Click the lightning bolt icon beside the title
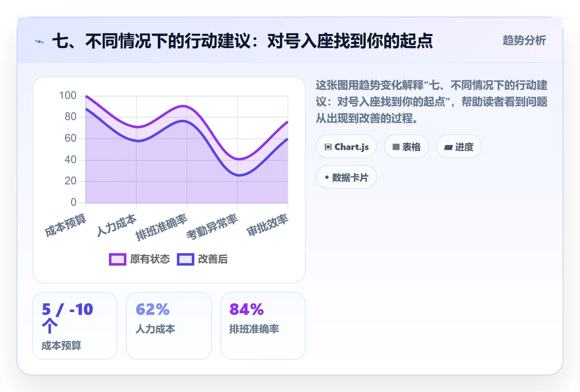The height and width of the screenshot is (392, 580). point(39,41)
